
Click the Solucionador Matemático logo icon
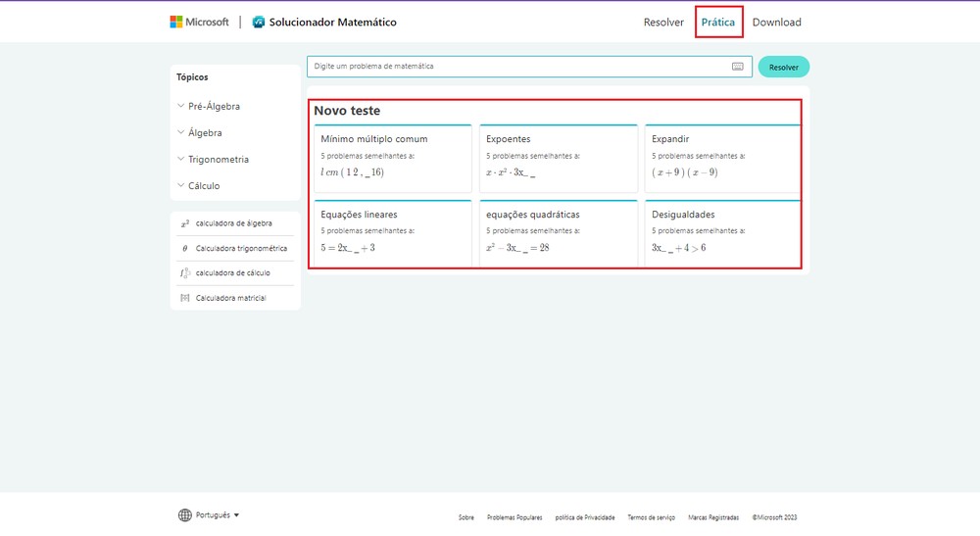click(259, 22)
